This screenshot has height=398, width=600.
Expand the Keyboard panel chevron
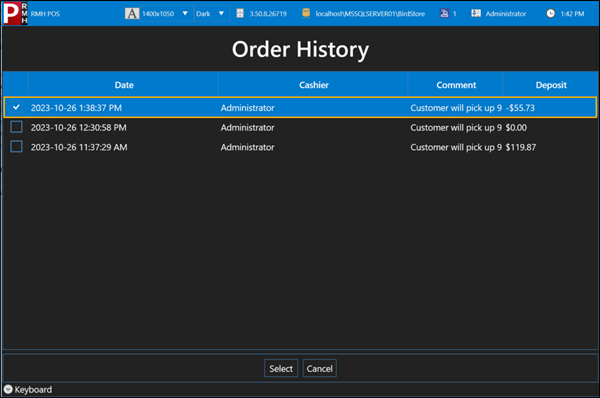[x=8, y=389]
